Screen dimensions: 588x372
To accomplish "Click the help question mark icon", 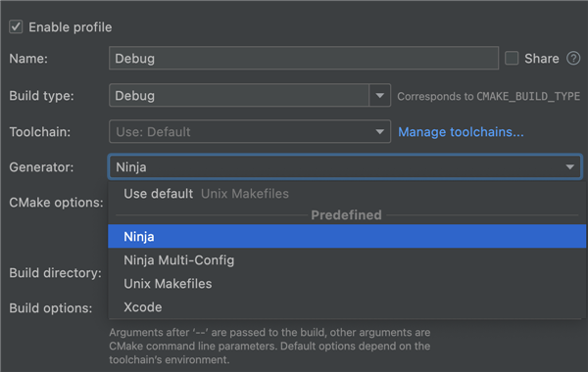I will click(x=573, y=59).
